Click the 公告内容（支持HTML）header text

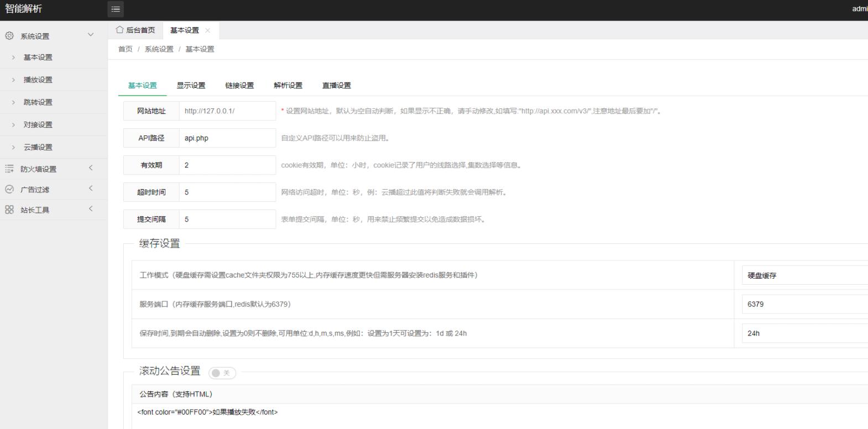[x=176, y=394]
